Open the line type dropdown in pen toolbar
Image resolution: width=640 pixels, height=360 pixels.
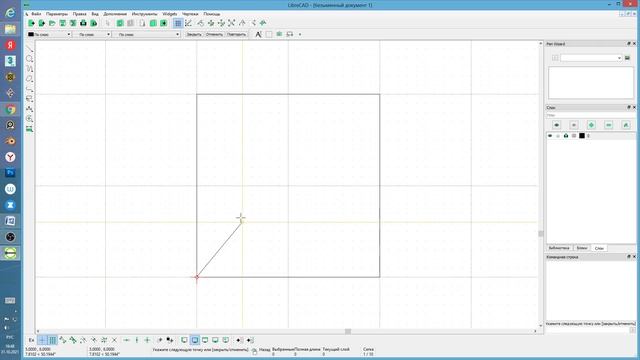tap(146, 35)
